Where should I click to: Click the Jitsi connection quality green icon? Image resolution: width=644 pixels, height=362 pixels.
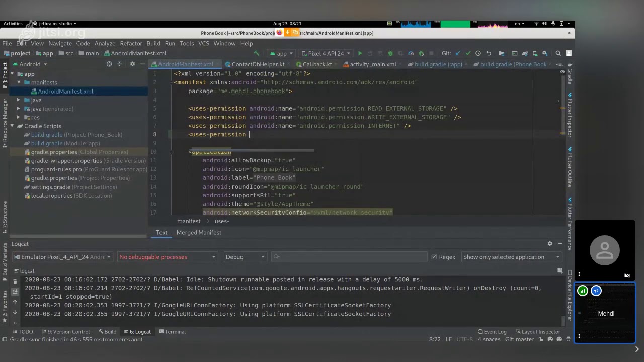[x=582, y=291]
